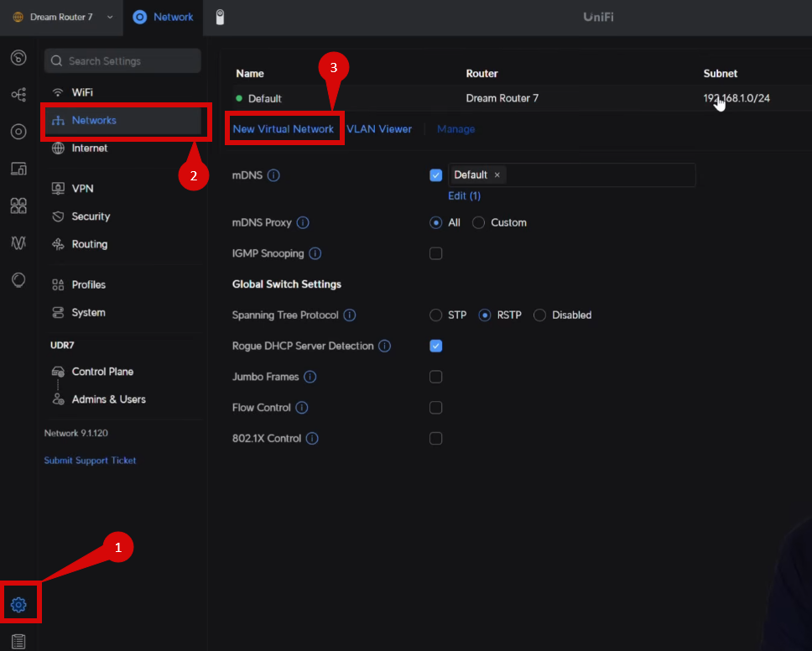812x651 pixels.
Task: Click the 192.168.1.0/24 subnet value
Action: tap(737, 98)
